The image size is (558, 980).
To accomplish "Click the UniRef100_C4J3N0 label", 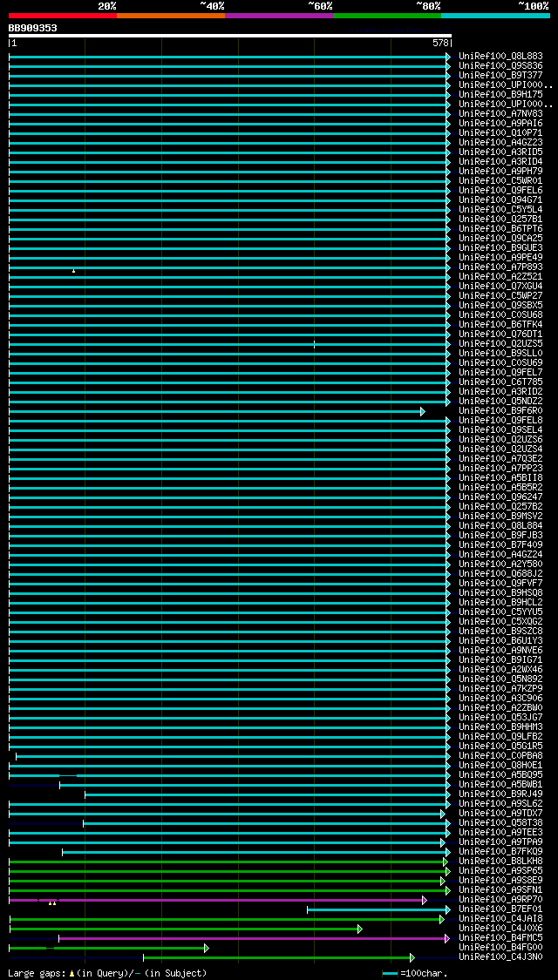I will tap(500, 956).
